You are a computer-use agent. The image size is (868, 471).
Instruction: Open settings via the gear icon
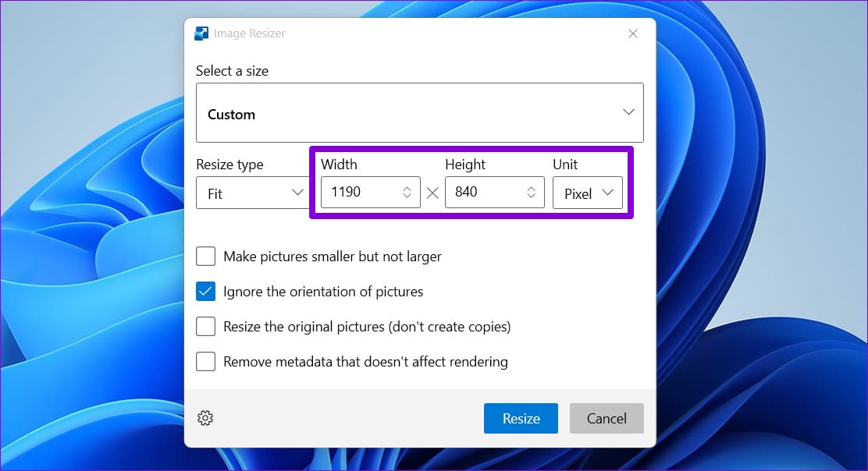205,418
